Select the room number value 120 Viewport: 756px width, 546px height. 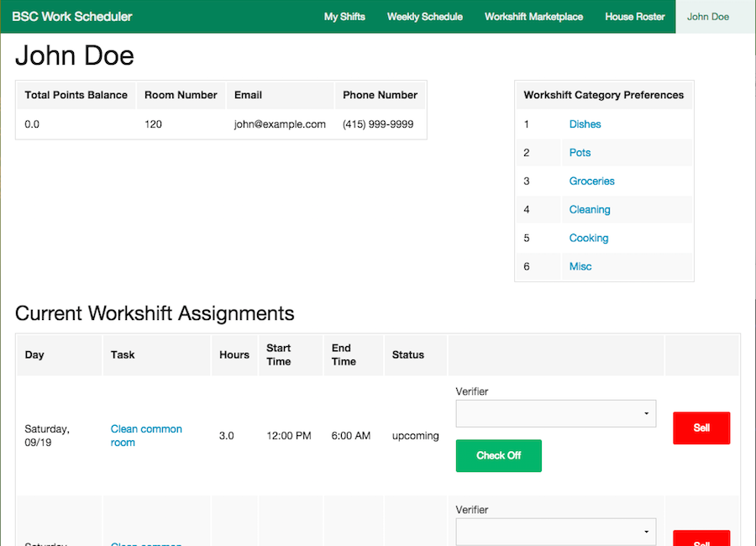point(154,124)
